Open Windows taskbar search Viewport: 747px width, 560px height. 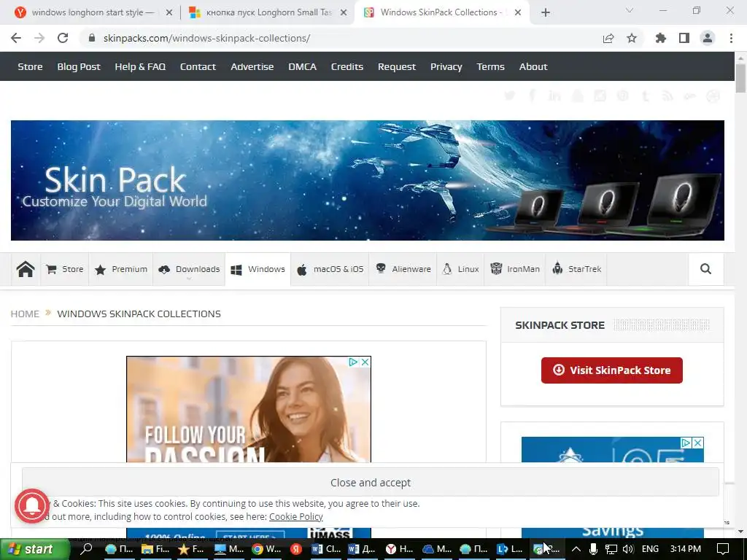tap(86, 549)
